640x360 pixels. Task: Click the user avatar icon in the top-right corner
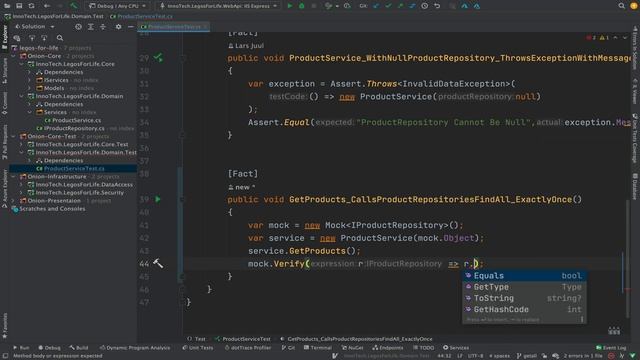click(633, 6)
